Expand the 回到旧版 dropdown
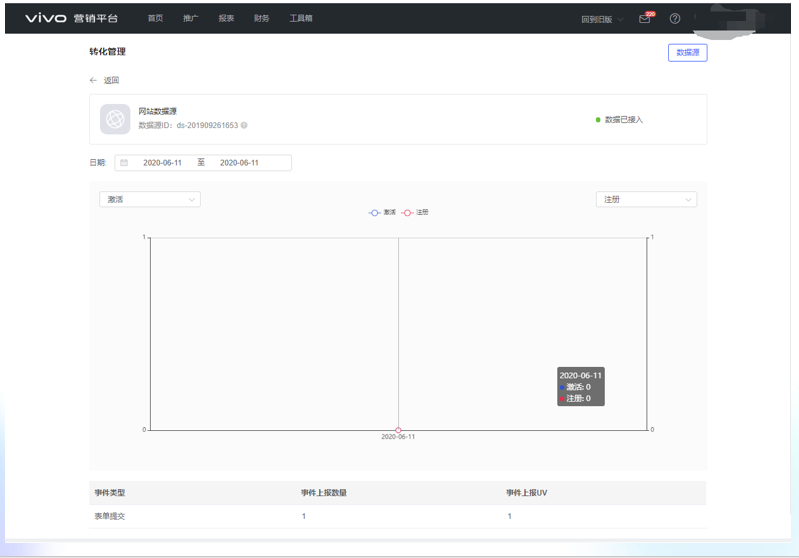 pos(602,19)
